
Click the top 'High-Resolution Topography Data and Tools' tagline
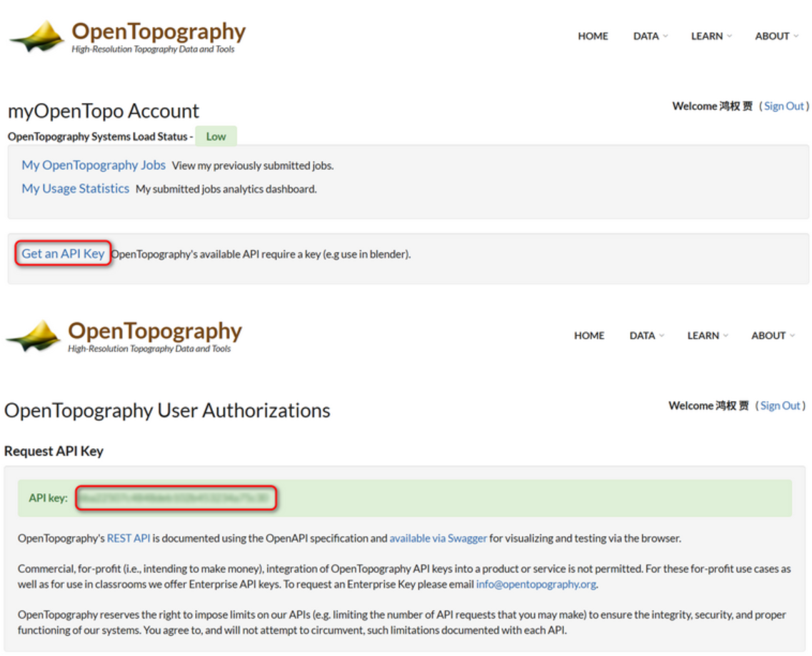click(x=153, y=49)
